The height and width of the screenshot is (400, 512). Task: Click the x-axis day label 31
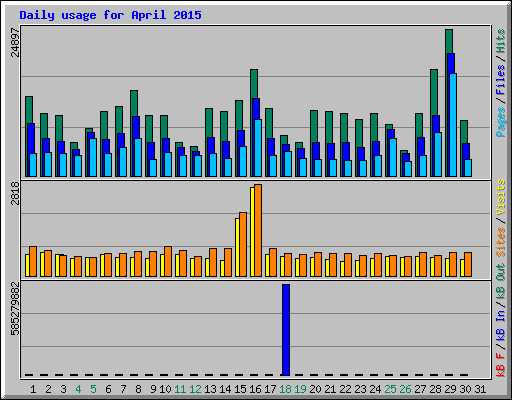[480, 389]
